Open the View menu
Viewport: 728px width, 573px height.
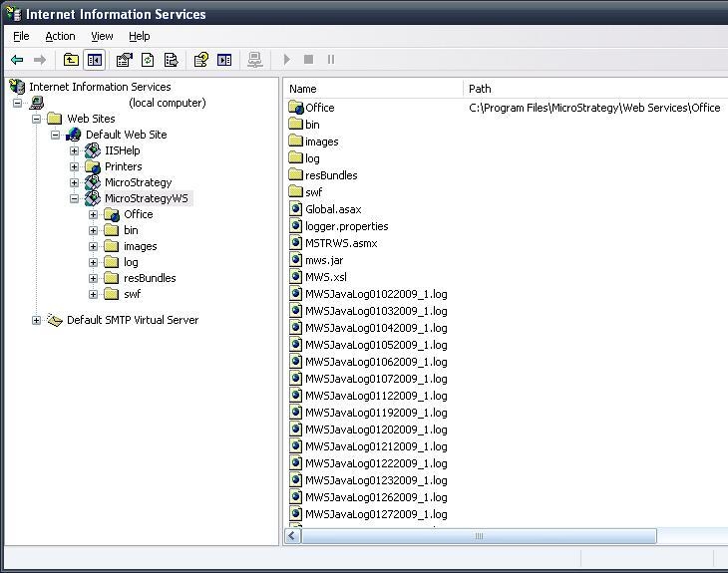click(x=102, y=36)
